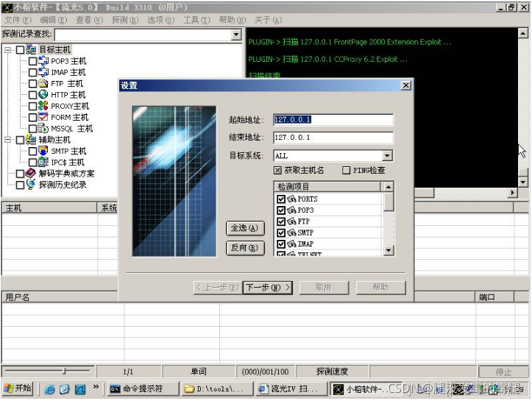
Task: Click the 开始 Start button
Action: click(x=18, y=388)
